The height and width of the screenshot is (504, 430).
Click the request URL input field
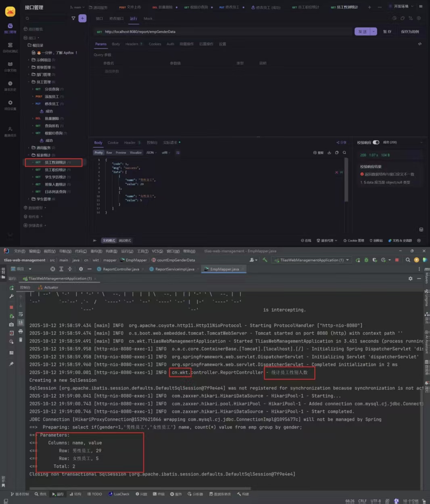tap(226, 31)
